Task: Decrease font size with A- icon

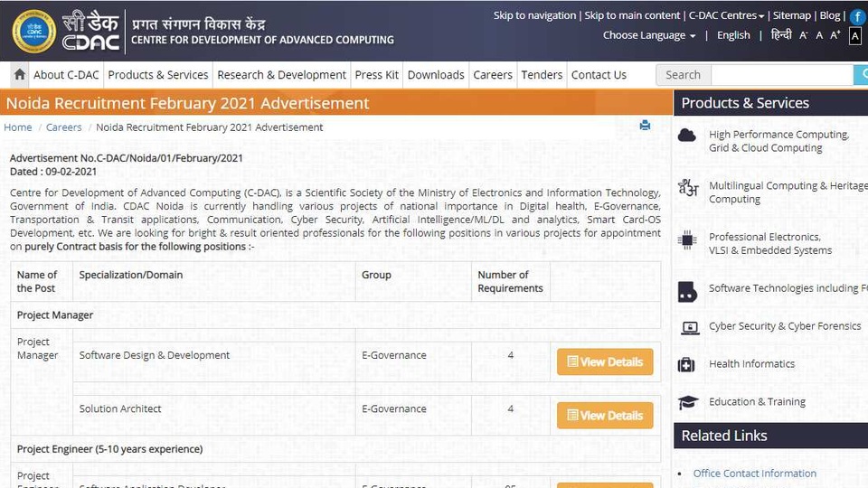Action: pyautogui.click(x=803, y=35)
